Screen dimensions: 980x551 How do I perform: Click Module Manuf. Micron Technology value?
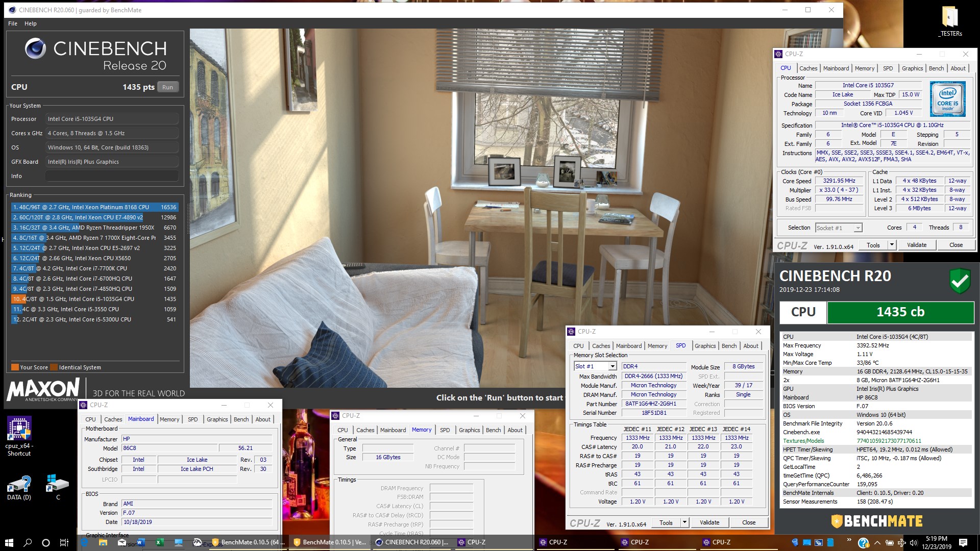[x=653, y=386]
